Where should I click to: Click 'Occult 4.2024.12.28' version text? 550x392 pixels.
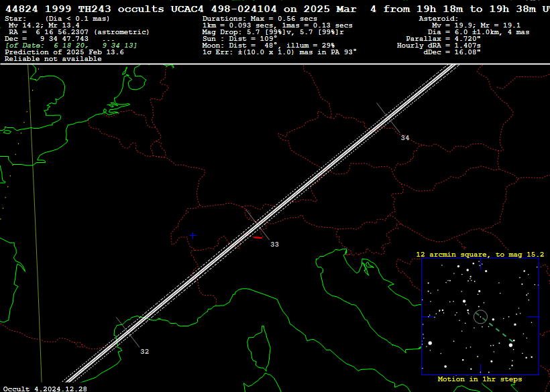pos(45,389)
